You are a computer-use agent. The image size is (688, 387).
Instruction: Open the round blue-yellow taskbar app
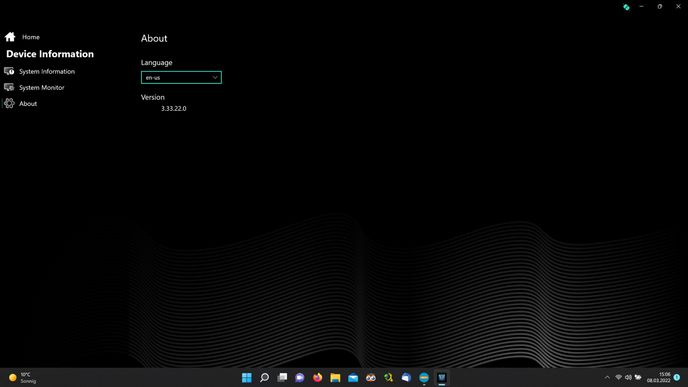click(x=424, y=377)
